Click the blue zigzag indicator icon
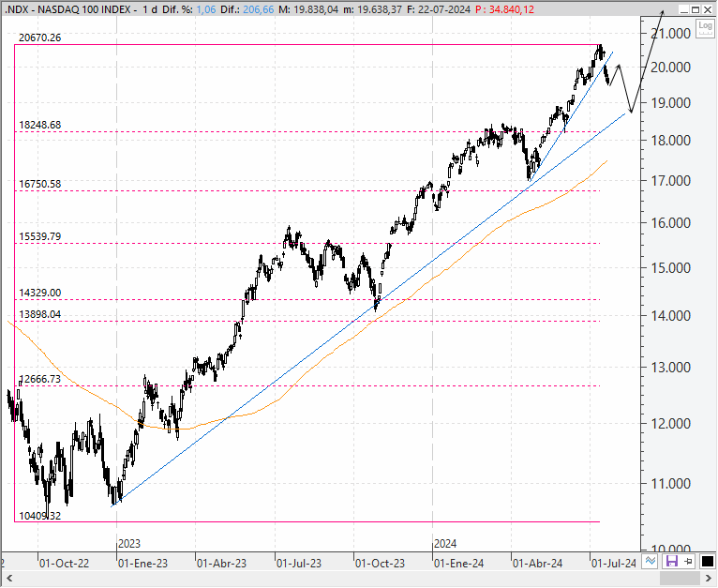This screenshot has height=588, width=718. [x=651, y=561]
